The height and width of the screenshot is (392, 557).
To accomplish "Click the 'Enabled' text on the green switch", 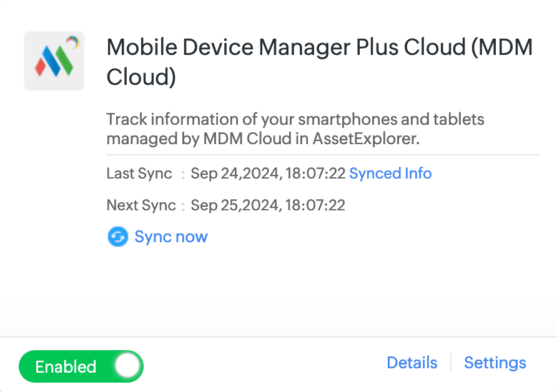I will pos(66,367).
